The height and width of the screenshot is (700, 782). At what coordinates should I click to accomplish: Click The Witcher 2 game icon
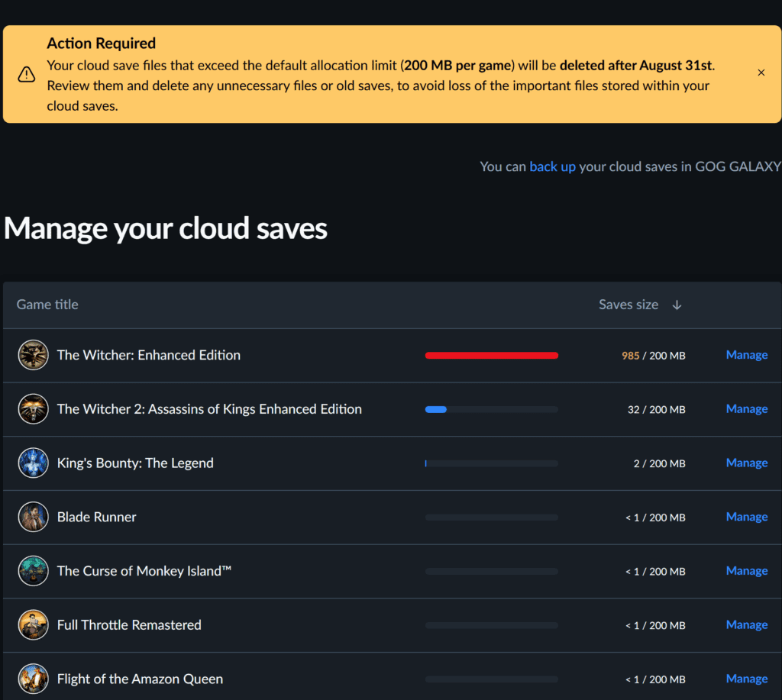[34, 409]
